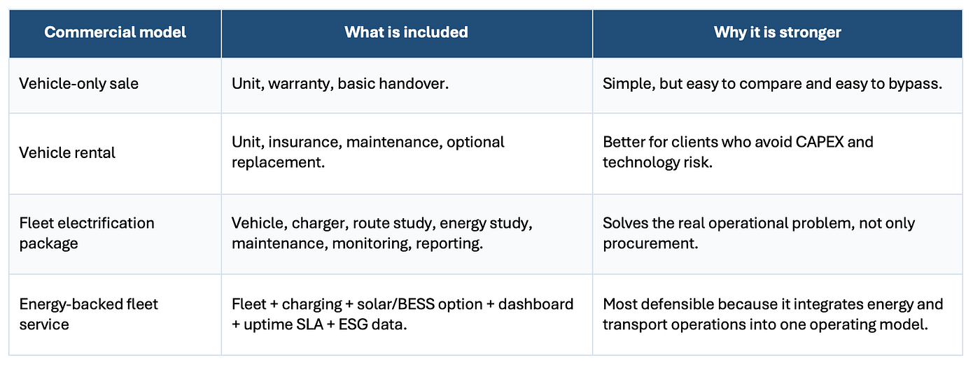Screen dimensions: 980x379
Task: Select "Simple, but easy to compare" cell
Action: 778,84
